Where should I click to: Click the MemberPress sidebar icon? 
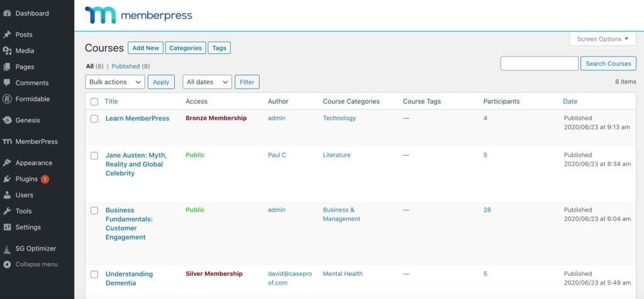pyautogui.click(x=8, y=142)
